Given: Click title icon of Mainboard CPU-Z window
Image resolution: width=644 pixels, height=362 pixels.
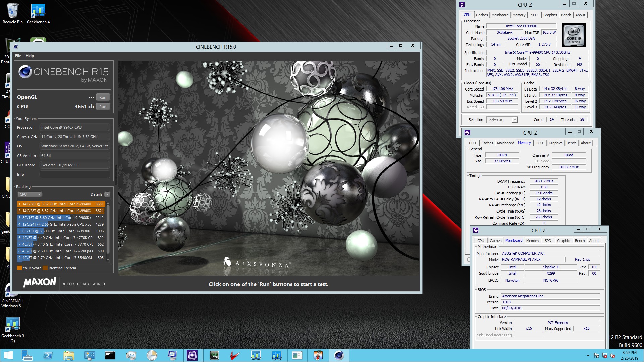Looking at the screenshot, I should (x=475, y=230).
